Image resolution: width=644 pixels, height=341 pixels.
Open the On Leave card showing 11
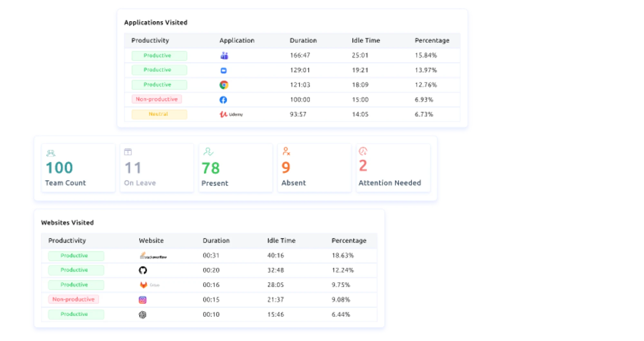[156, 168]
